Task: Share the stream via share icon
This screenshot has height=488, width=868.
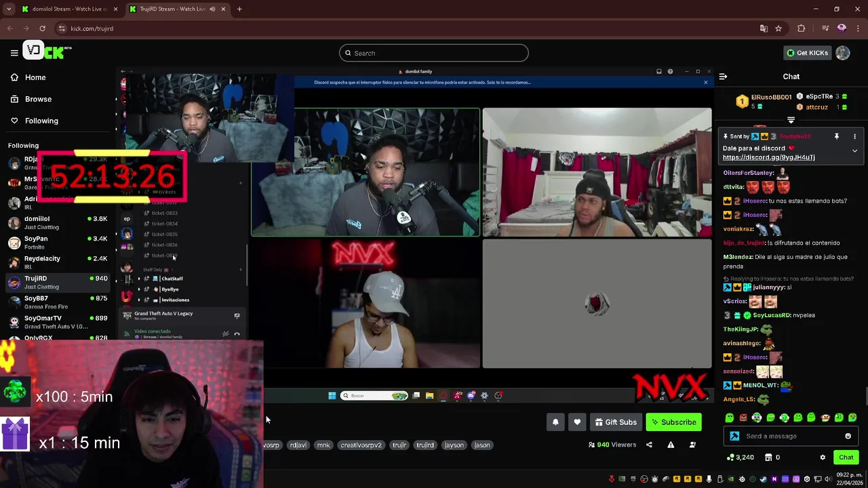Action: [x=649, y=445]
